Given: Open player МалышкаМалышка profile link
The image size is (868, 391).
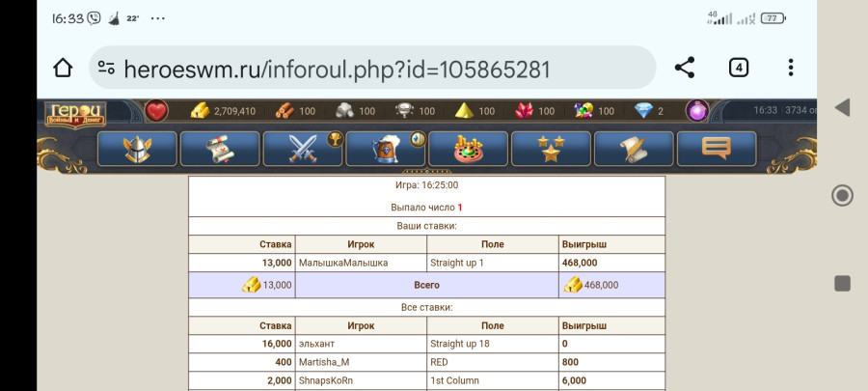Looking at the screenshot, I should (343, 263).
